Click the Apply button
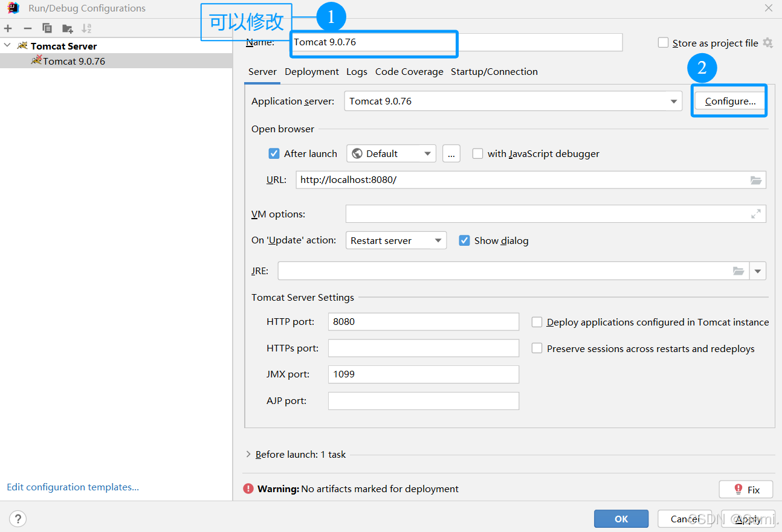This screenshot has width=782, height=532. point(749,519)
